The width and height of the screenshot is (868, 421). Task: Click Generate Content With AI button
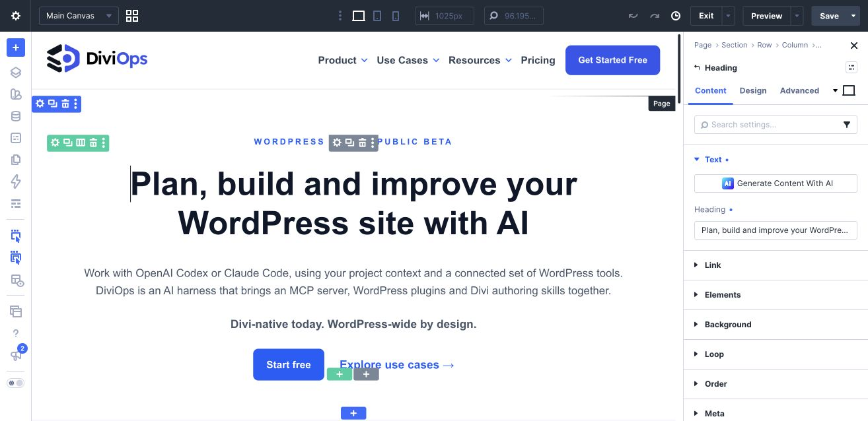click(x=776, y=183)
